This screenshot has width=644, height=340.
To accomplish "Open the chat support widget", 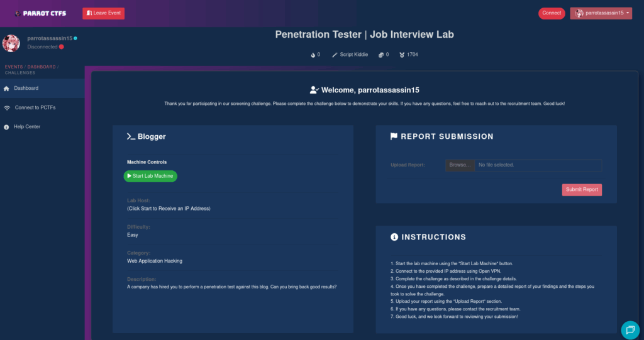I will tap(630, 329).
